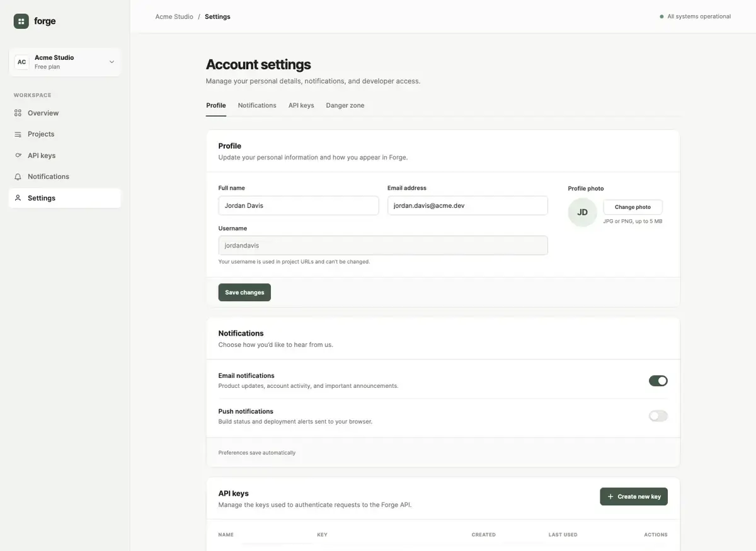Click the KEY column header
756x551 pixels.
pyautogui.click(x=322, y=535)
